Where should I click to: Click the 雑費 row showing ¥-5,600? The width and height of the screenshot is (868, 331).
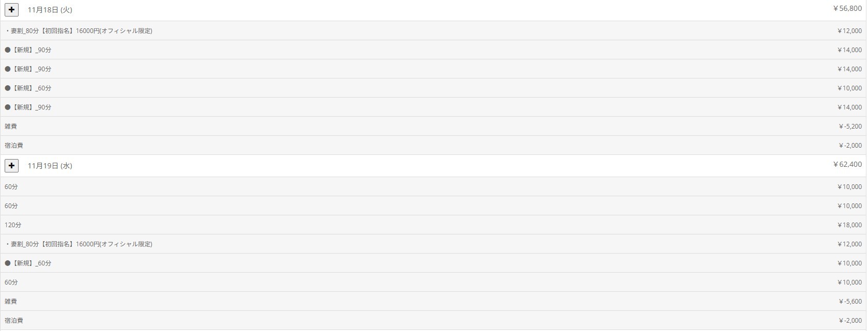[11, 302]
